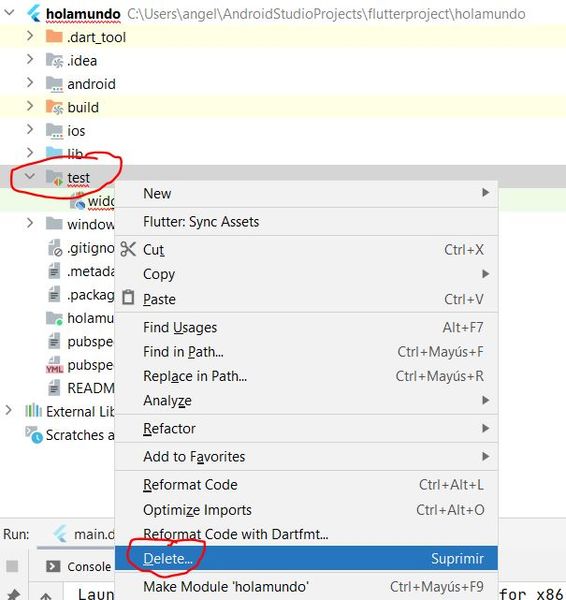Choose Find Usages
The image size is (566, 600).
pyautogui.click(x=306, y=328)
